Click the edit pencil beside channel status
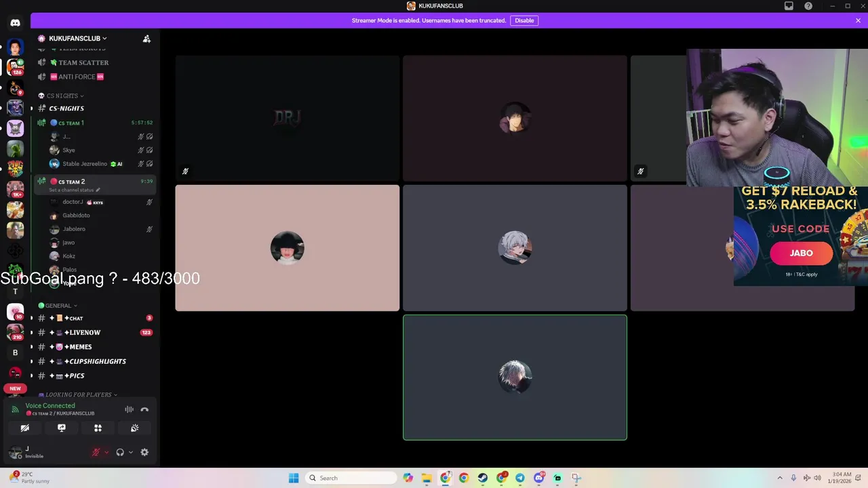 (98, 190)
